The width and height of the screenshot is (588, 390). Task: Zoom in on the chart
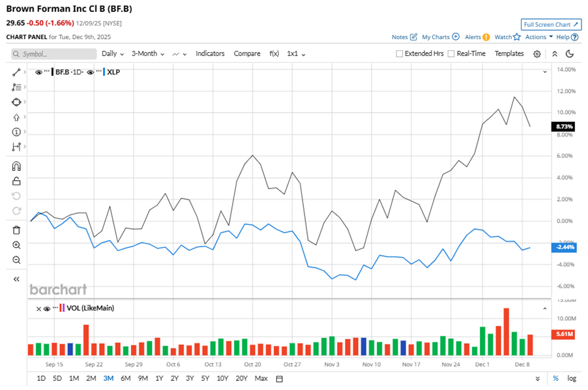click(x=16, y=245)
